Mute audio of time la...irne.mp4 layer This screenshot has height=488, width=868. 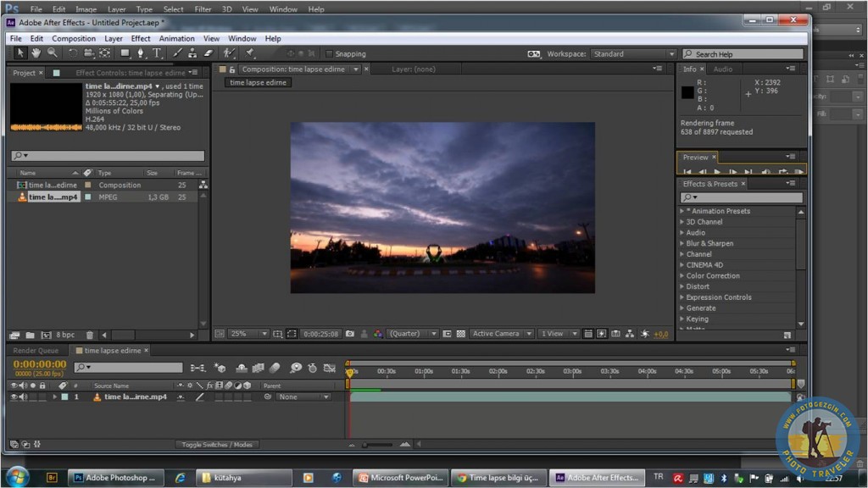[23, 396]
